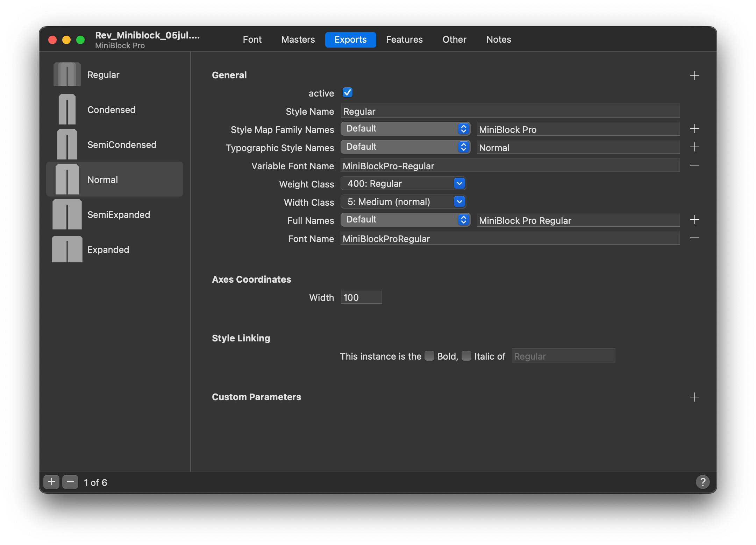Remove the Font Name field
The width and height of the screenshot is (756, 545).
coord(694,238)
